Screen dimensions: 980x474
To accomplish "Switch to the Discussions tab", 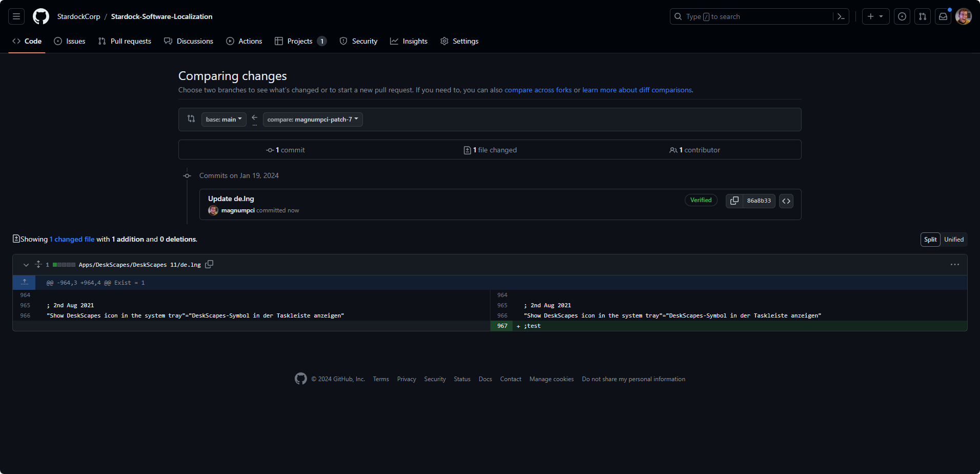I will [x=189, y=41].
